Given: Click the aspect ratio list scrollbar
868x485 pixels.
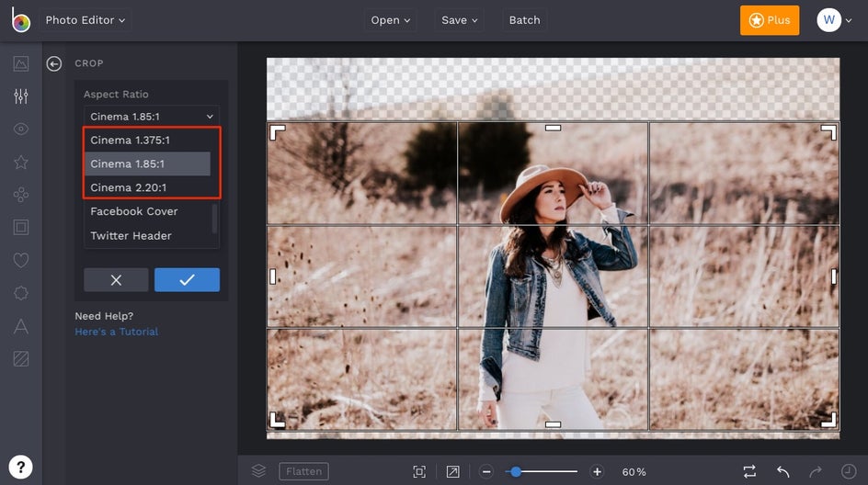Looking at the screenshot, I should 215,219.
